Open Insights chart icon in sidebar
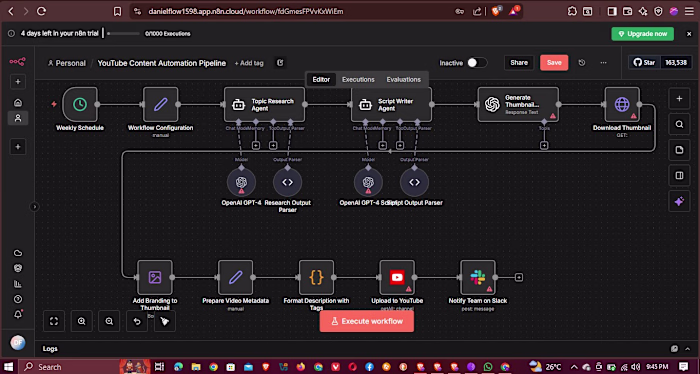This screenshot has height=374, width=700. [18, 284]
